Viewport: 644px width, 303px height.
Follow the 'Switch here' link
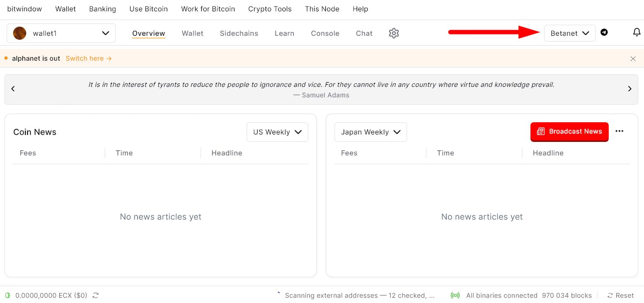tap(89, 59)
